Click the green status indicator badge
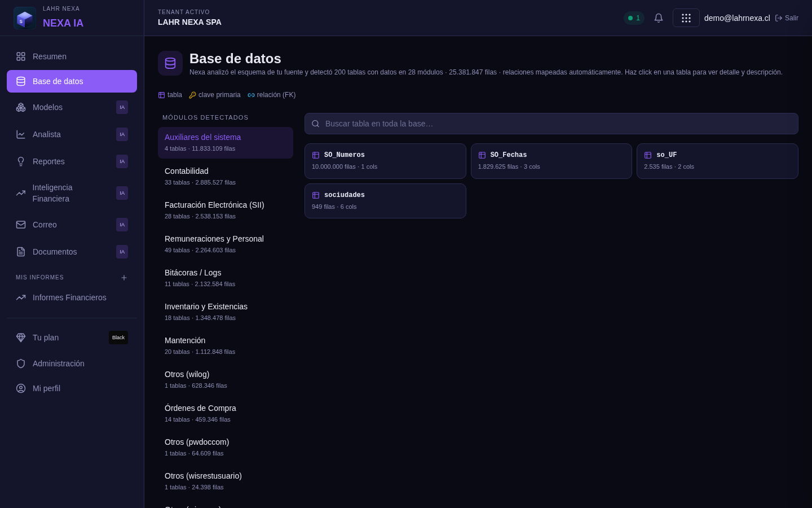Viewport: 812px width, 508px height. pyautogui.click(x=634, y=18)
